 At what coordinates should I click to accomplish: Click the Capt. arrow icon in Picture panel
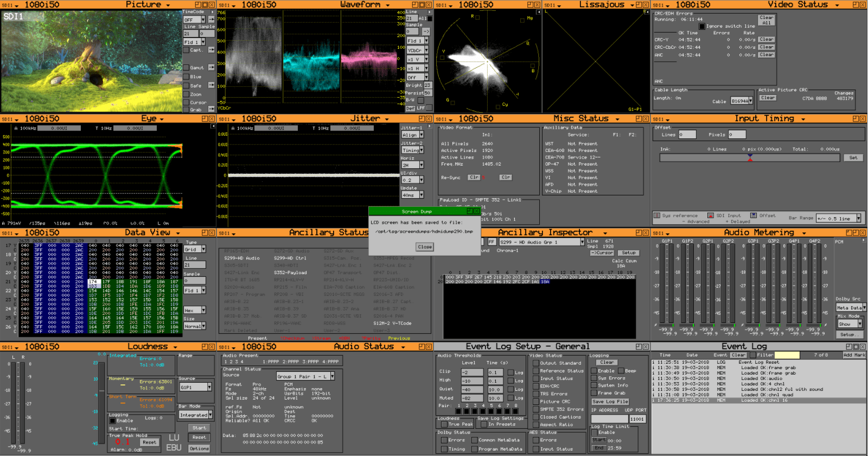(211, 50)
